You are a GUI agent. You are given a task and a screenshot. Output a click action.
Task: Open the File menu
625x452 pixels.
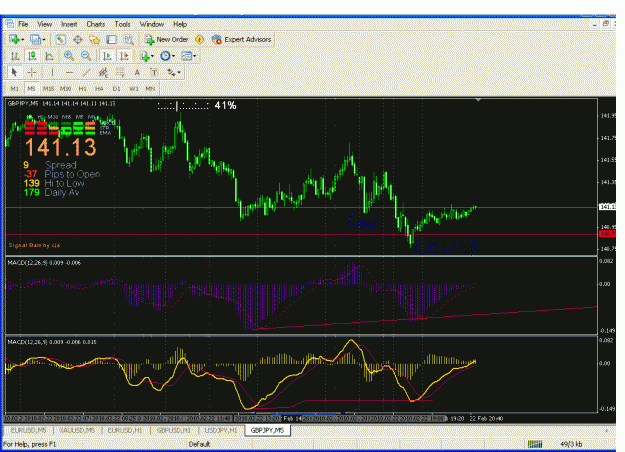tap(23, 24)
